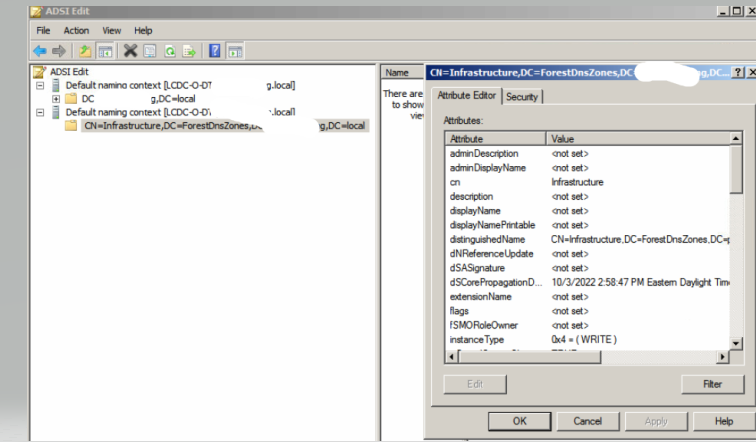This screenshot has height=442, width=756.
Task: Click the Infrastructure value of cn
Action: 577,182
